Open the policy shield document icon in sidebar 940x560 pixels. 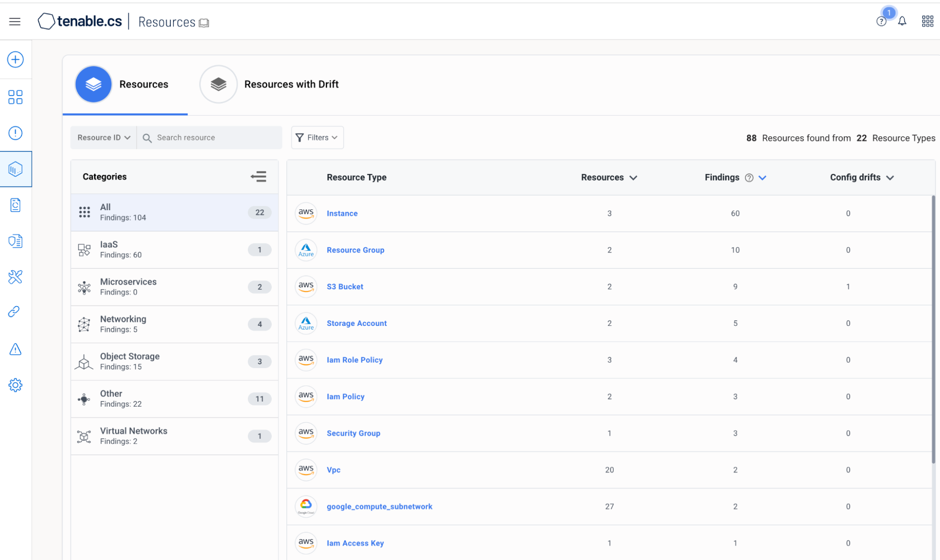pyautogui.click(x=16, y=241)
